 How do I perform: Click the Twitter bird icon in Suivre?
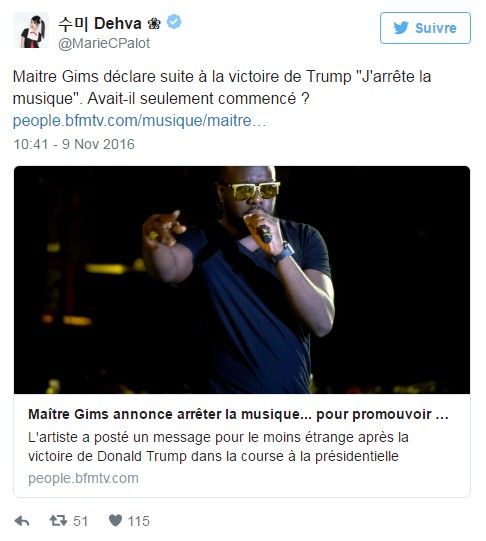tap(401, 28)
